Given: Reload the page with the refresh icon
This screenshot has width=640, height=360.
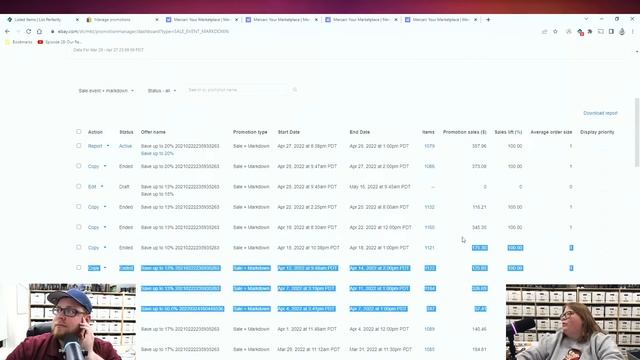Looking at the screenshot, I should 29,31.
